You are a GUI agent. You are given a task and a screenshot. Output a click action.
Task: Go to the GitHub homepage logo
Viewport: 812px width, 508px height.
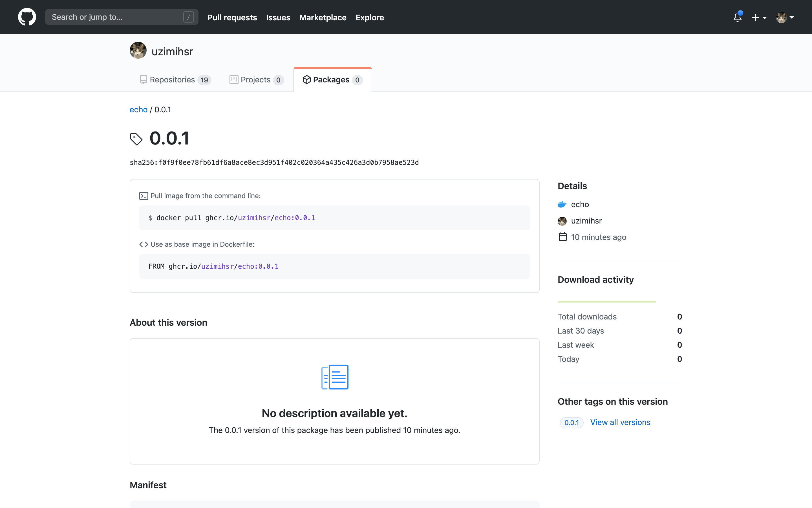(27, 17)
